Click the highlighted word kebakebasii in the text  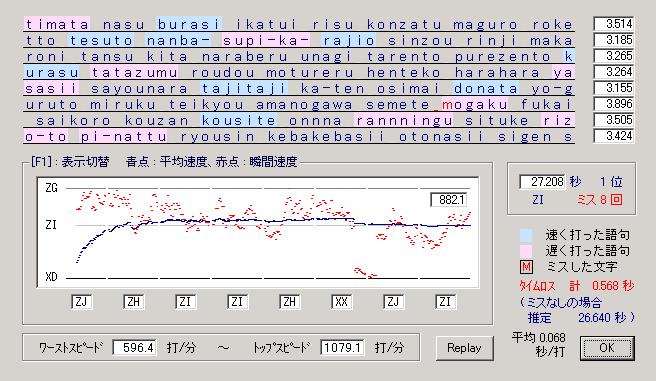(x=326, y=137)
